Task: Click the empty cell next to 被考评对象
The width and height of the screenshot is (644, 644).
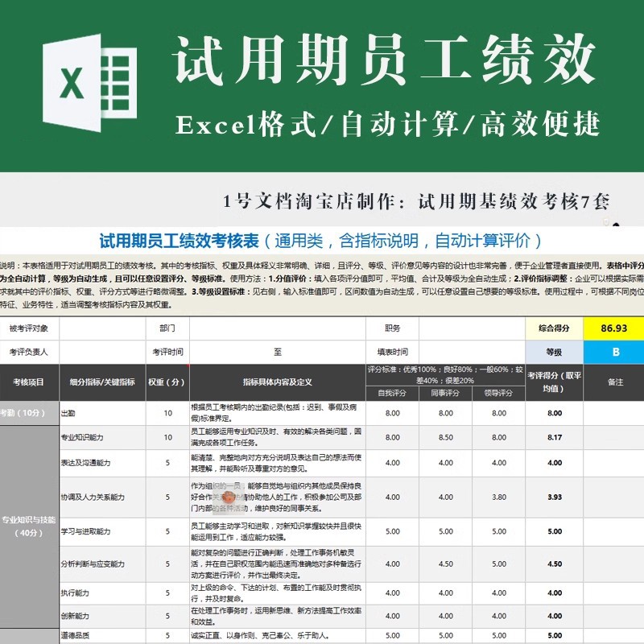Action: [103, 328]
